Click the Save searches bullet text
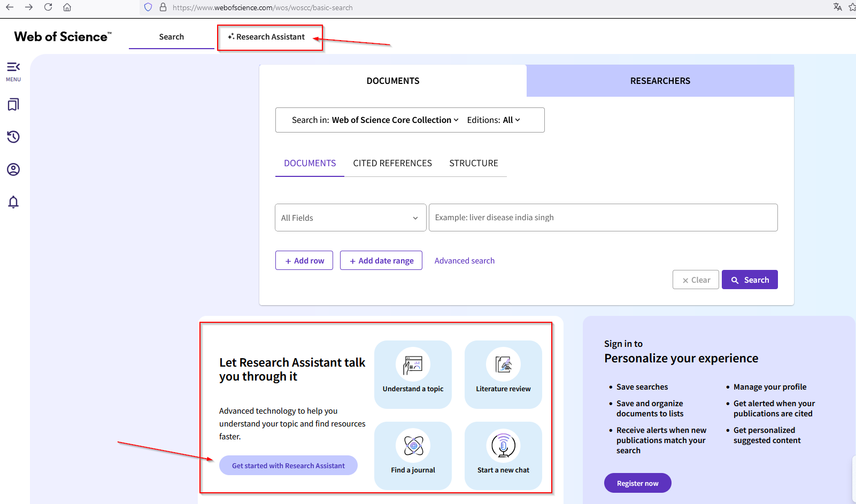 [642, 387]
